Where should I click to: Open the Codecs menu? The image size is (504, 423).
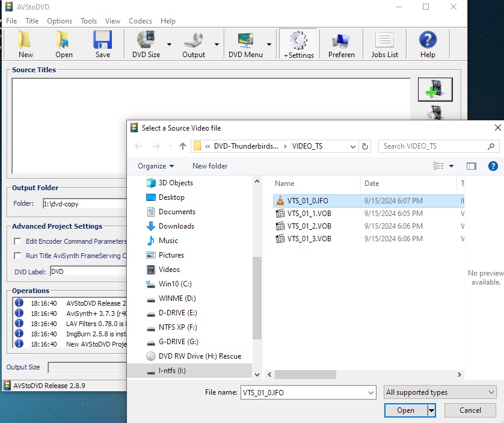click(140, 21)
